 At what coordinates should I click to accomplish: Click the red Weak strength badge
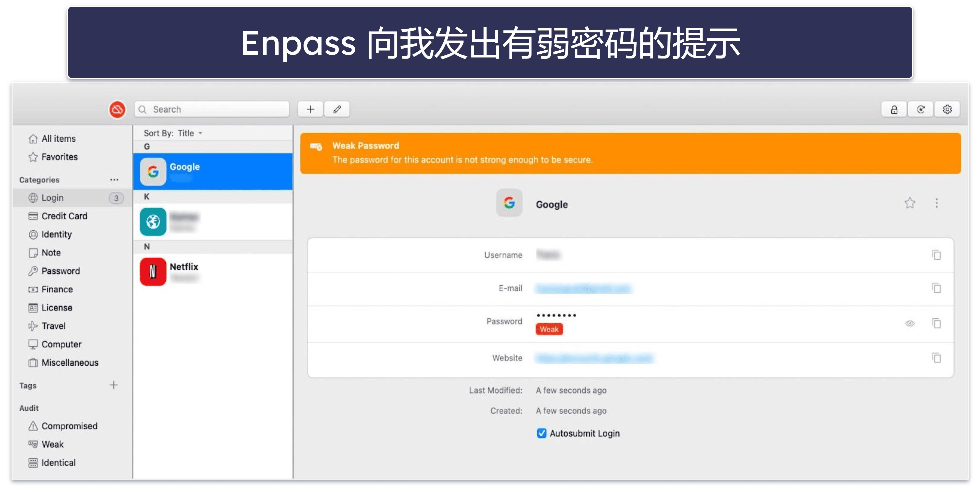549,329
